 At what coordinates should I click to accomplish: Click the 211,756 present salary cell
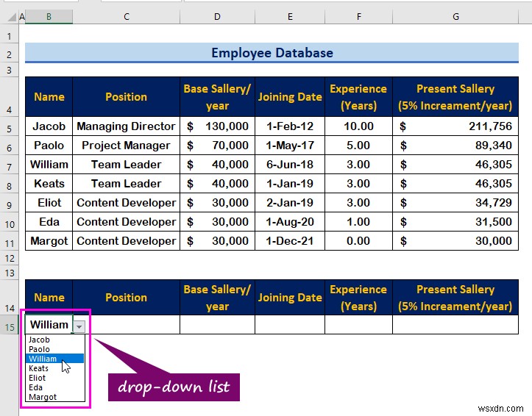click(455, 126)
